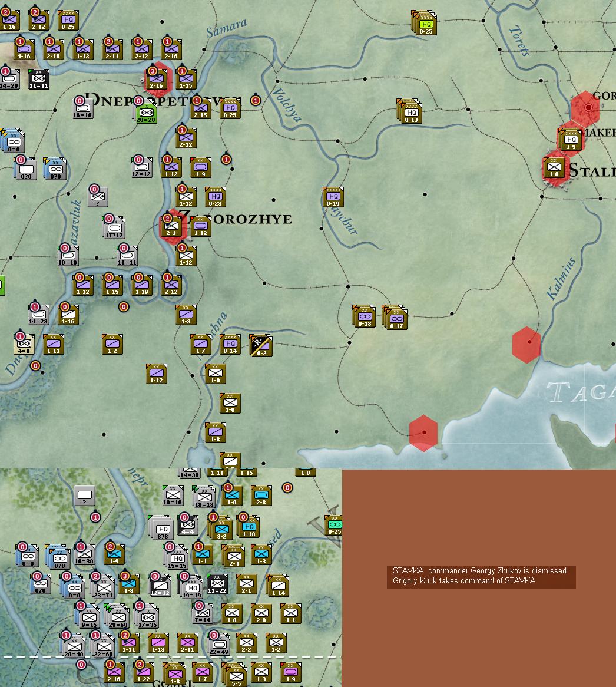
Task: Select the 2-15 cavalry counter
Action: click(x=200, y=108)
